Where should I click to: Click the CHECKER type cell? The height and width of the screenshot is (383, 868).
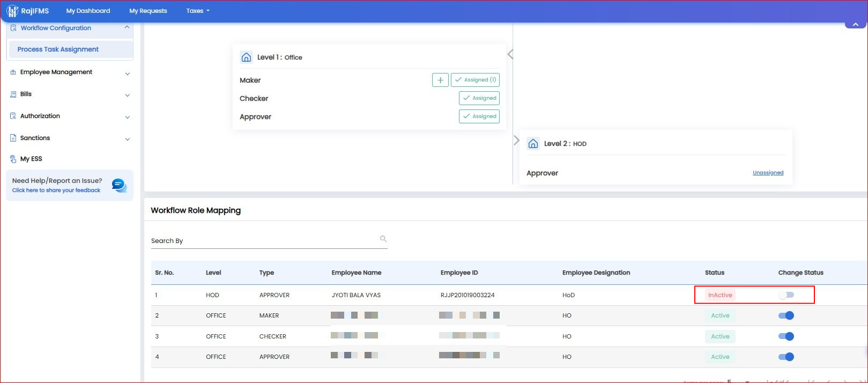point(273,336)
